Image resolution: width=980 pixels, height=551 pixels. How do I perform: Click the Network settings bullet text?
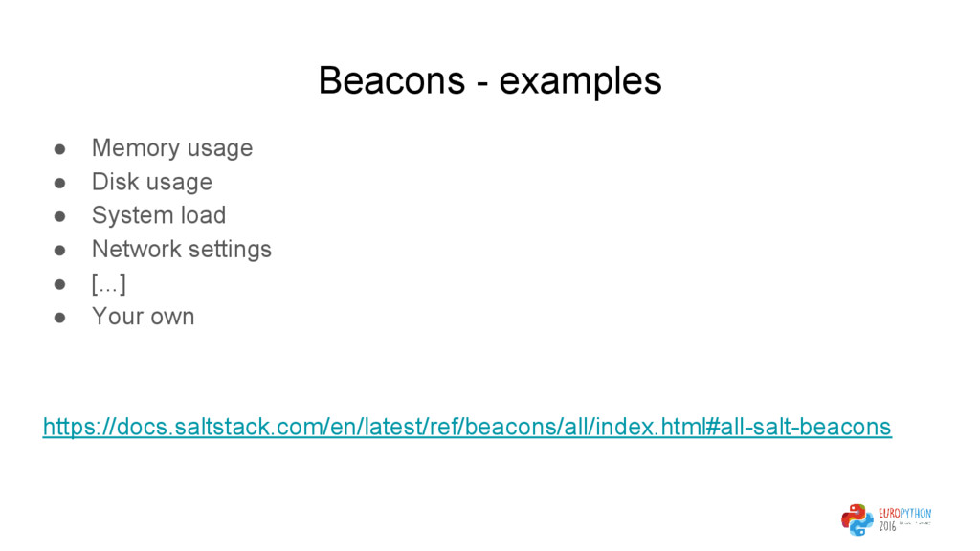182,250
